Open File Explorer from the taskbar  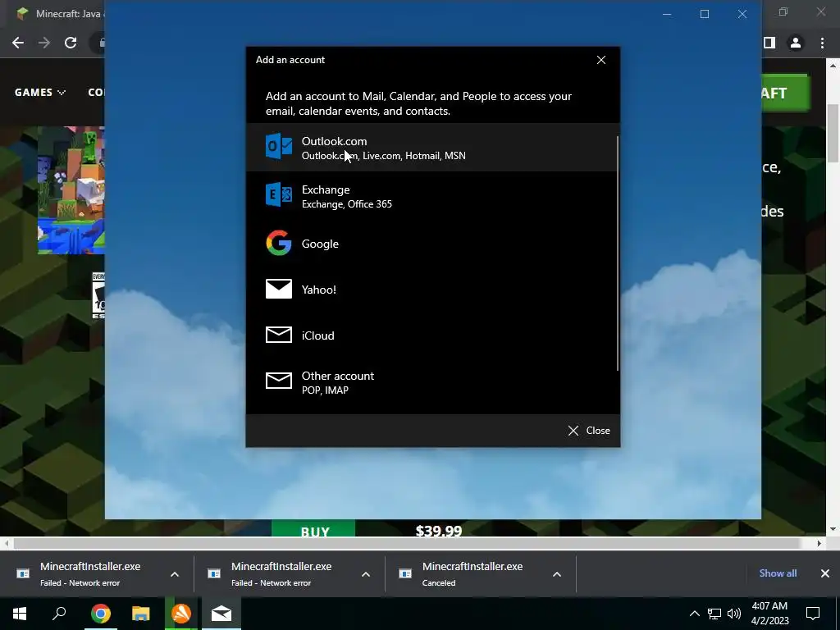point(140,614)
